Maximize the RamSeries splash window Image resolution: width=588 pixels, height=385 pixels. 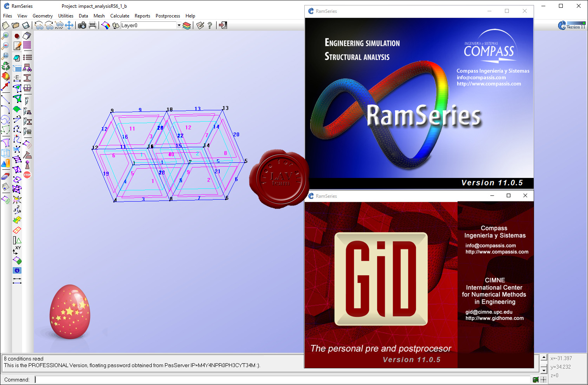(x=507, y=11)
